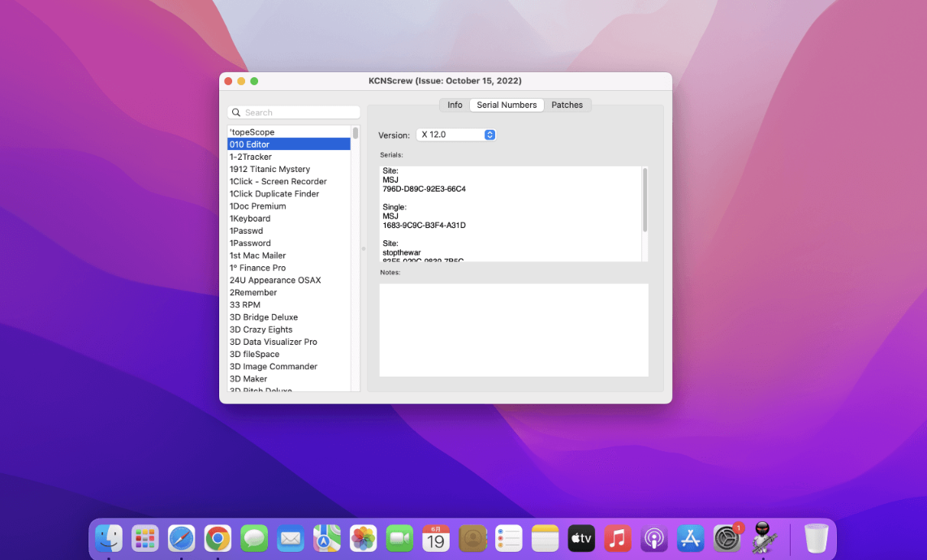Launch the Podcasts app
The height and width of the screenshot is (560, 927).
click(653, 537)
